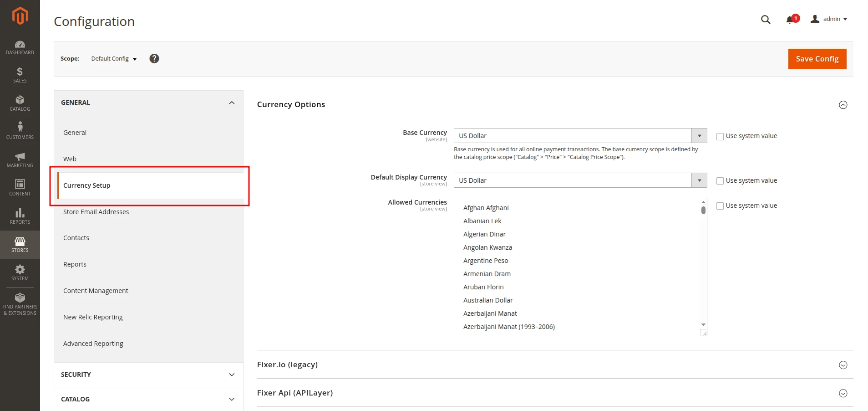
Task: Select Argentine Peso in Allowed Currencies
Action: pos(577,261)
